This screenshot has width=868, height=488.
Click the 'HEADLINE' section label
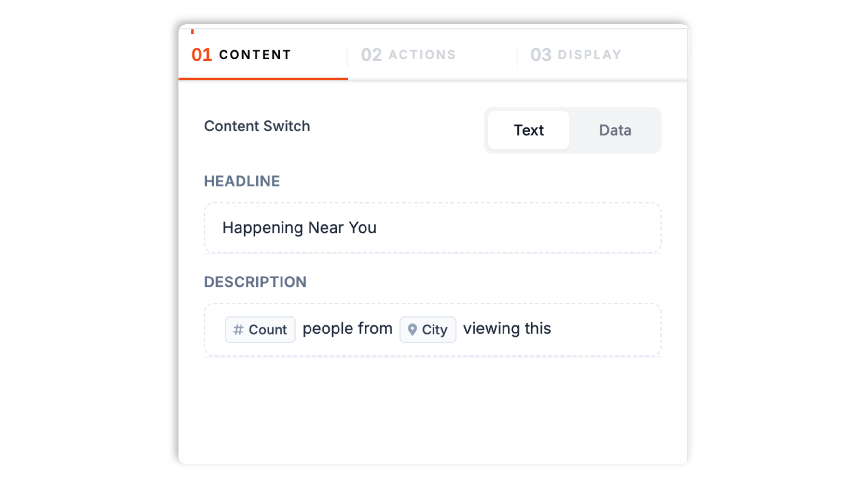click(x=242, y=181)
